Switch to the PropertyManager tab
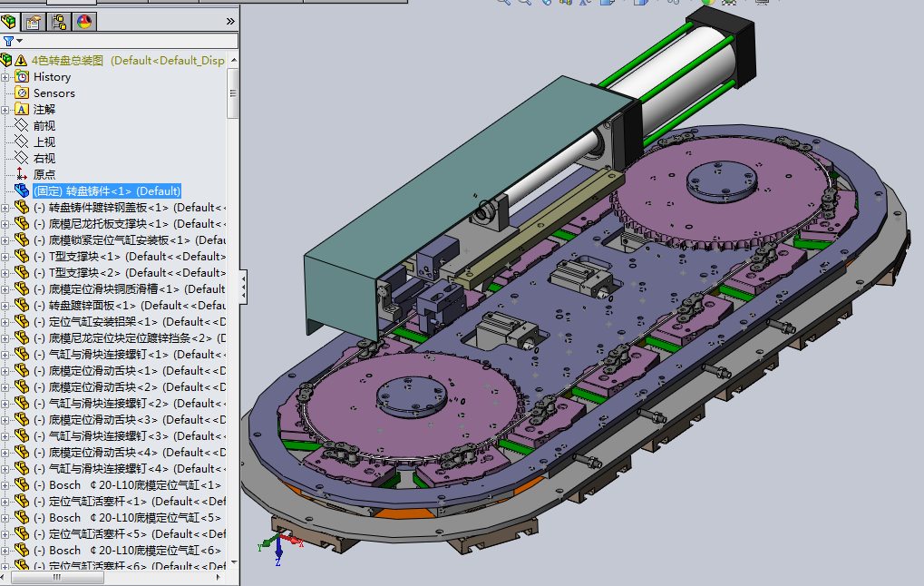The image size is (924, 586). (34, 22)
